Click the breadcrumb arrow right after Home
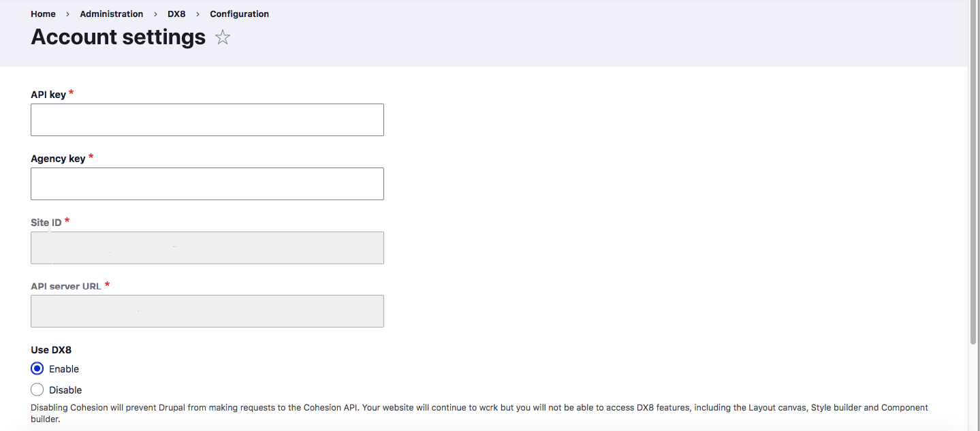 [67, 14]
